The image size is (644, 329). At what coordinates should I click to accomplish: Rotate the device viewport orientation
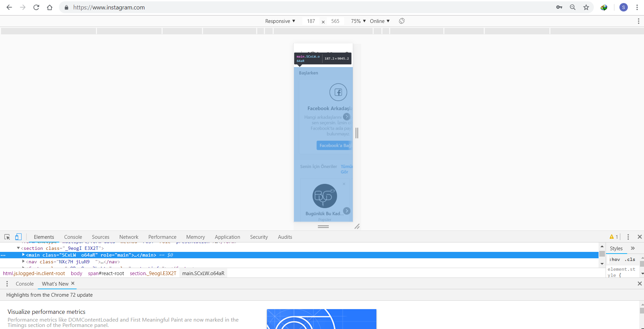tap(402, 21)
